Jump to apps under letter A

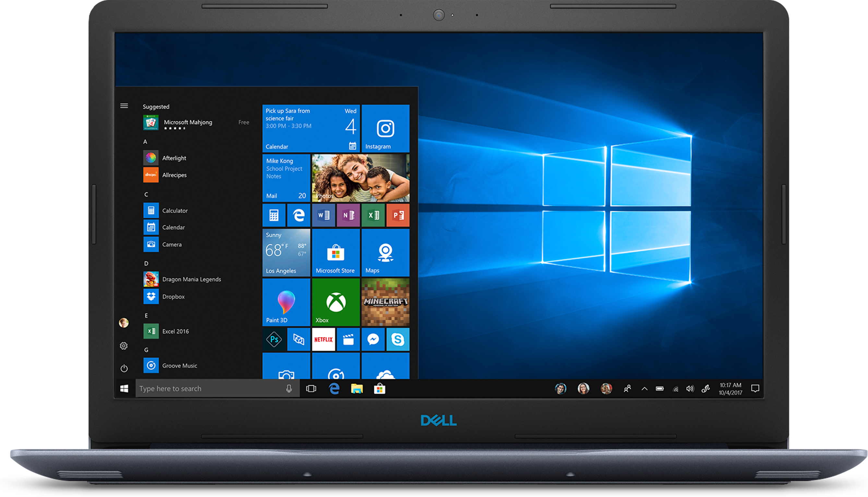145,142
